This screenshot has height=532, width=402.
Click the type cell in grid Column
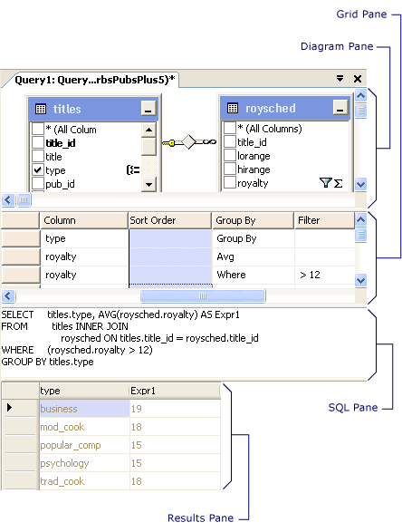point(84,238)
